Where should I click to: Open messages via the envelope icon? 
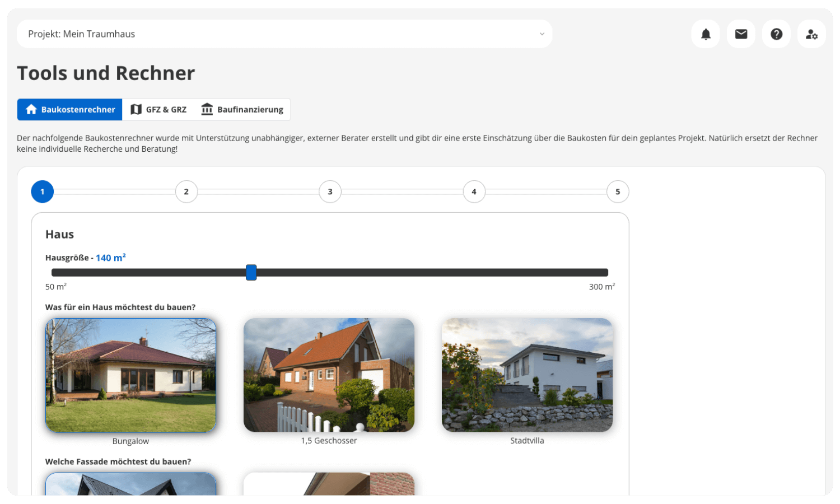741,34
